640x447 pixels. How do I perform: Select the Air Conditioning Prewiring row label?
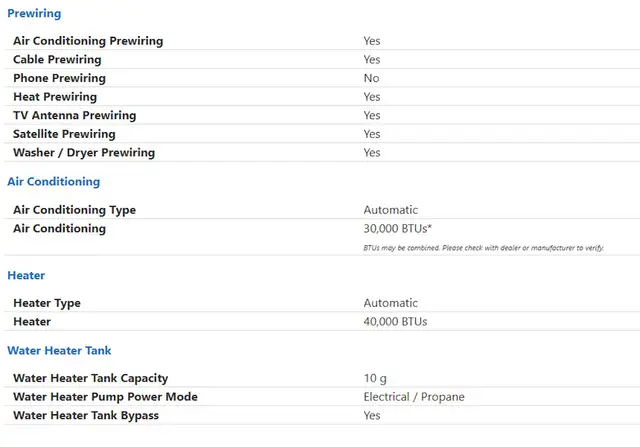click(x=88, y=41)
